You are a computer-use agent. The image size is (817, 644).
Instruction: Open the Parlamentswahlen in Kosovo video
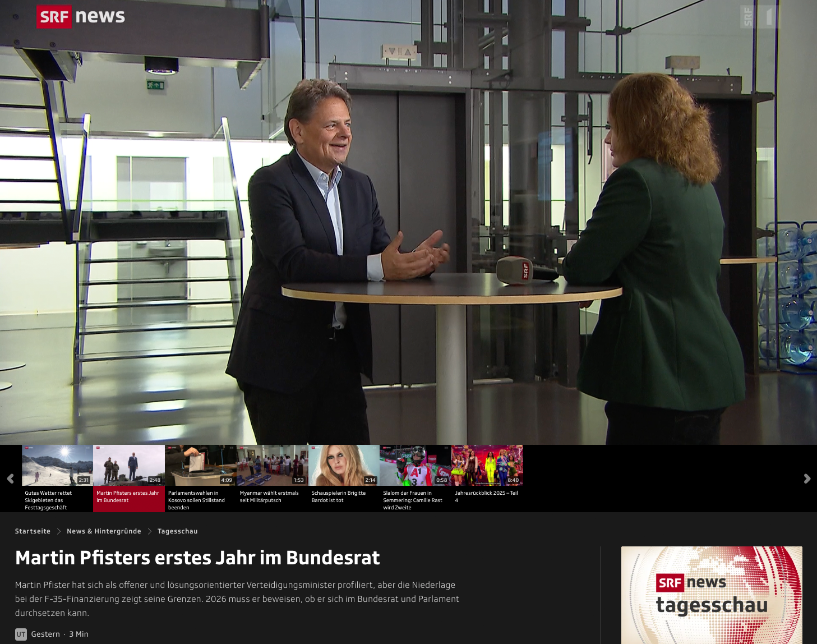click(x=200, y=478)
